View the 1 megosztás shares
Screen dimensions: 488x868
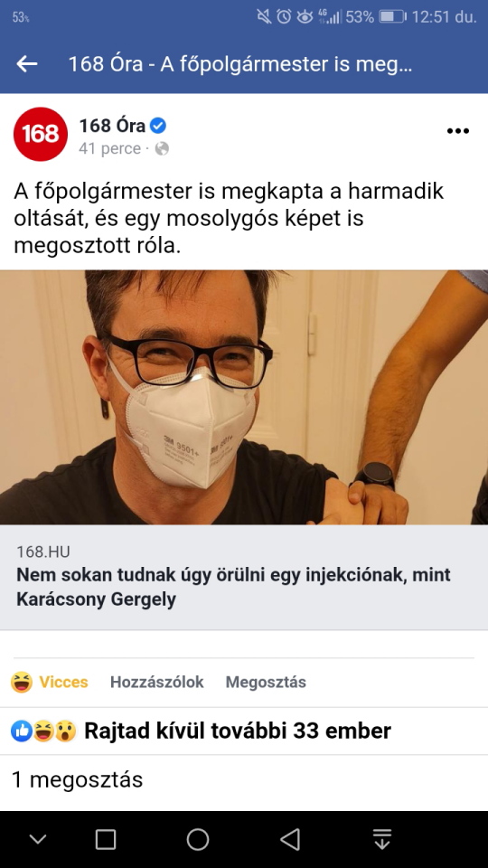tap(78, 779)
